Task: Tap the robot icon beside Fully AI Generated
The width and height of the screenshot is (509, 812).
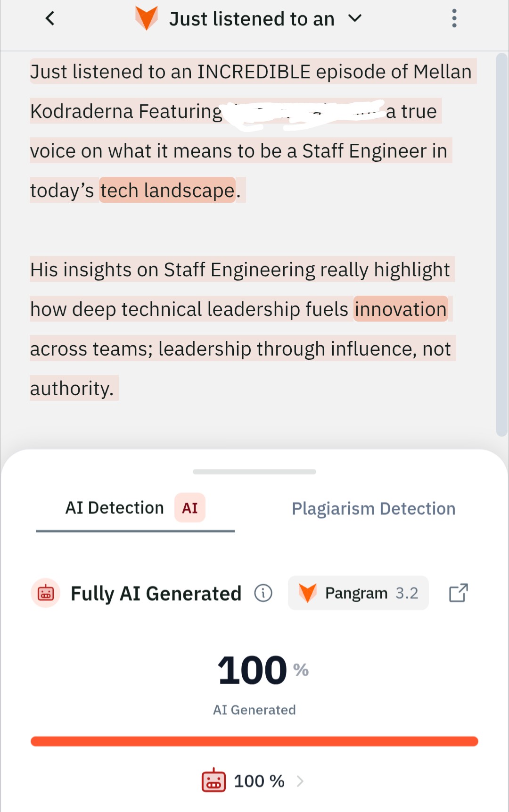Action: [46, 593]
